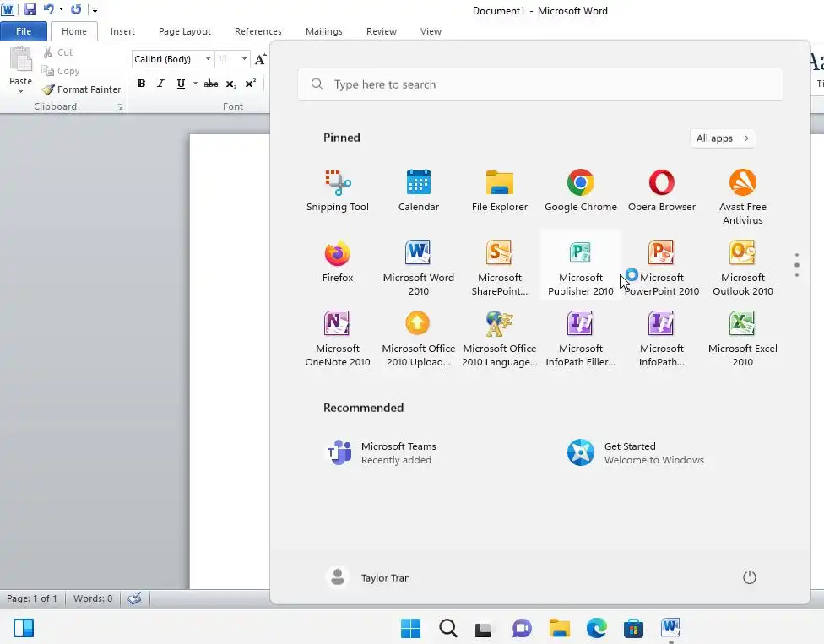
Task: Open Microsoft InfoPath Designer app
Action: pyautogui.click(x=662, y=338)
